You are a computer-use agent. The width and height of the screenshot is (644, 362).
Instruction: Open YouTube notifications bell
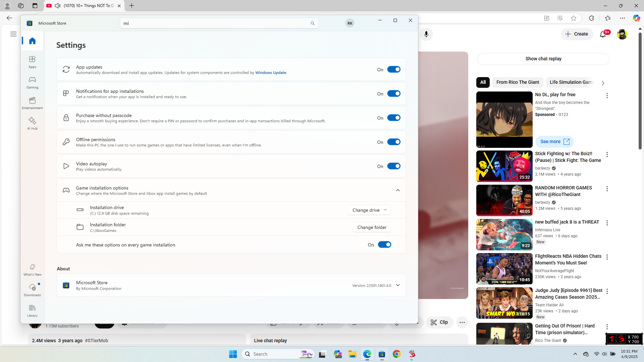tap(603, 34)
